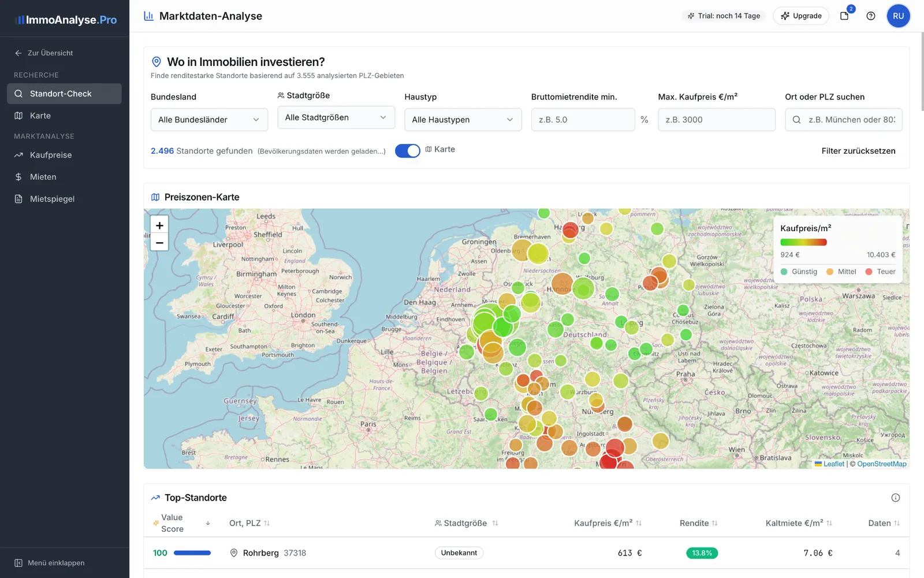The height and width of the screenshot is (578, 924).
Task: Sort by Daten column
Action: [884, 523]
